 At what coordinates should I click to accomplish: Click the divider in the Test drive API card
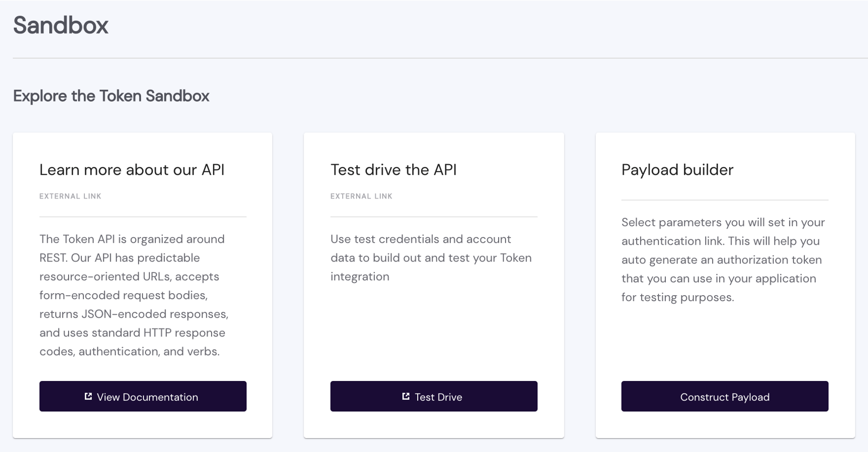434,217
